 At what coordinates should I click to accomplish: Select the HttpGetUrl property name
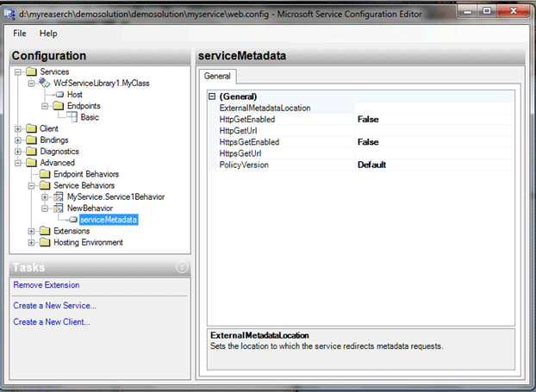click(x=238, y=131)
